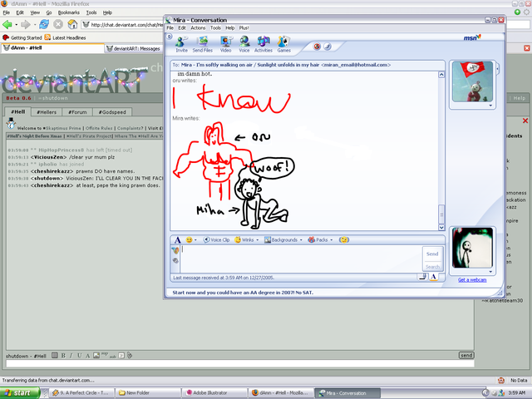Open the font style 'A' button
The width and height of the screenshot is (532, 399).
(x=177, y=240)
